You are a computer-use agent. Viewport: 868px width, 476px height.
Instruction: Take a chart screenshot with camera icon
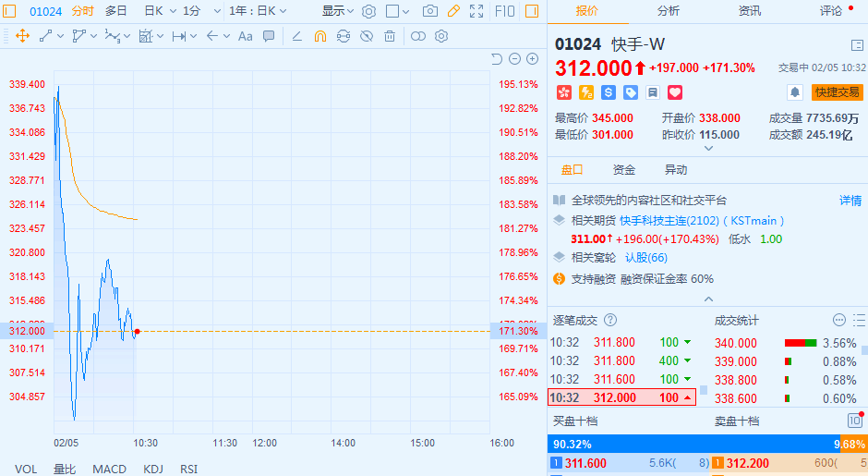pos(429,11)
